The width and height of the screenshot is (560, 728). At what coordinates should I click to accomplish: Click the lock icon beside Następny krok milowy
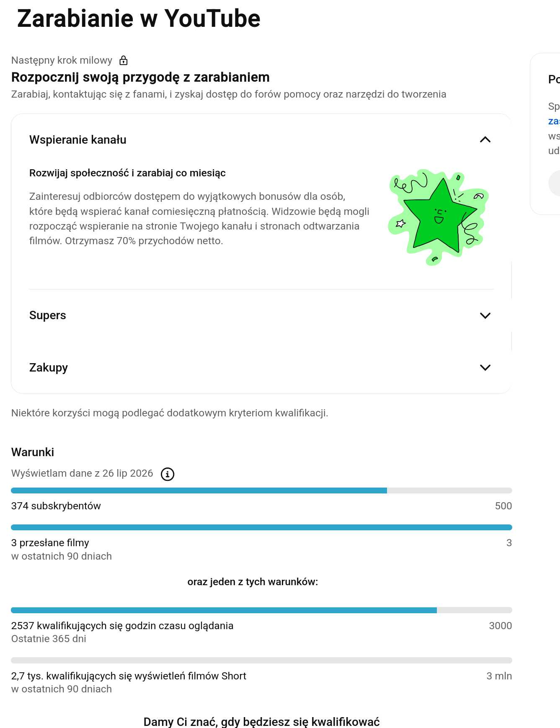[x=124, y=60]
